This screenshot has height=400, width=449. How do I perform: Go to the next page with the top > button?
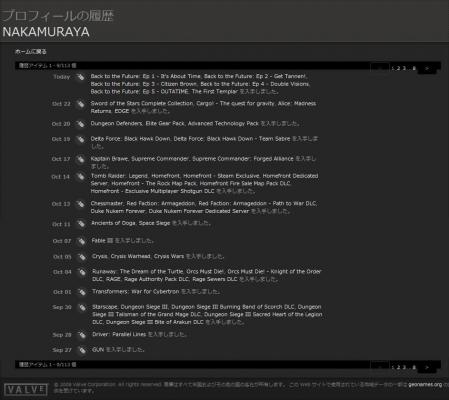point(427,68)
